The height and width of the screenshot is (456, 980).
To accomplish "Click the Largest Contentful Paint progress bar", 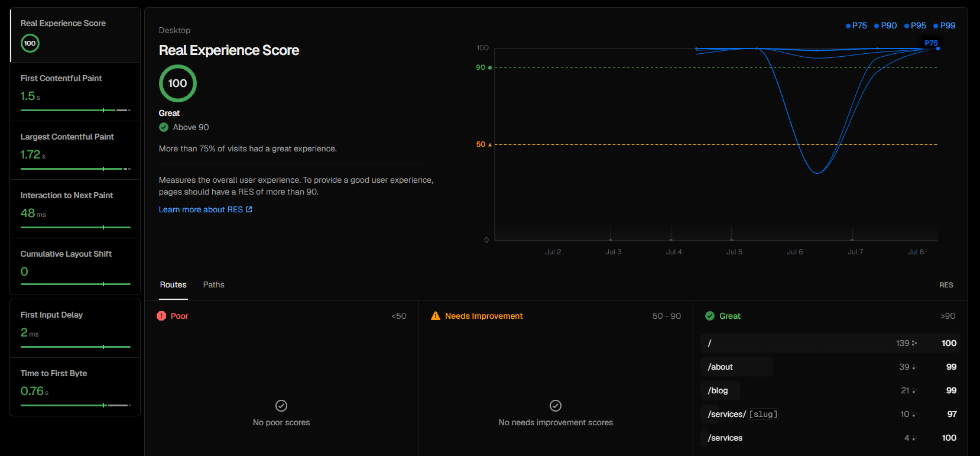I will (x=76, y=169).
